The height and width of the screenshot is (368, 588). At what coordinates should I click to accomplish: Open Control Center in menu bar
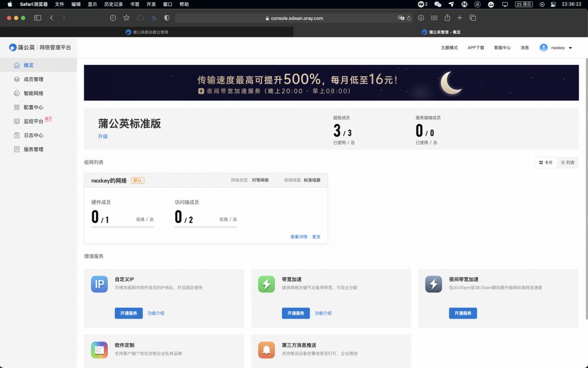(553, 4)
